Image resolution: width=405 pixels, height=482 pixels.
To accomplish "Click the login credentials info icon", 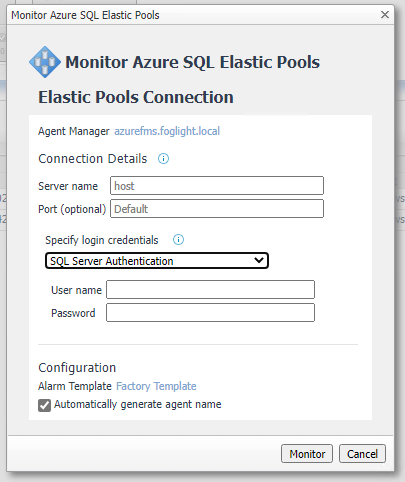I will tap(178, 240).
